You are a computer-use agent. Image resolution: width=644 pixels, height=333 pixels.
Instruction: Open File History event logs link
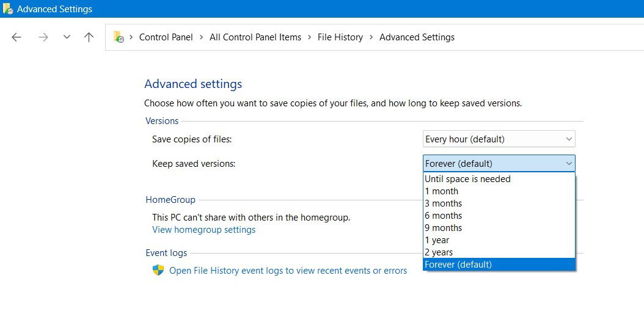288,271
